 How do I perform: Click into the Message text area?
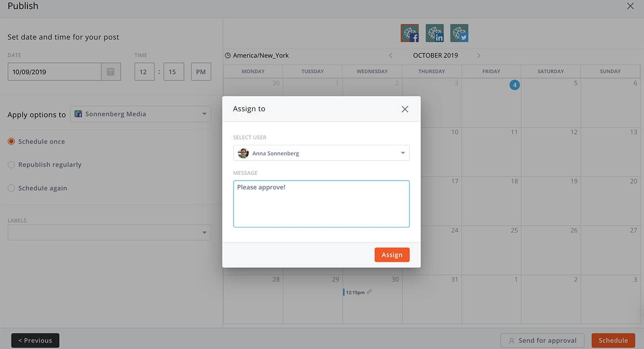[x=322, y=204]
